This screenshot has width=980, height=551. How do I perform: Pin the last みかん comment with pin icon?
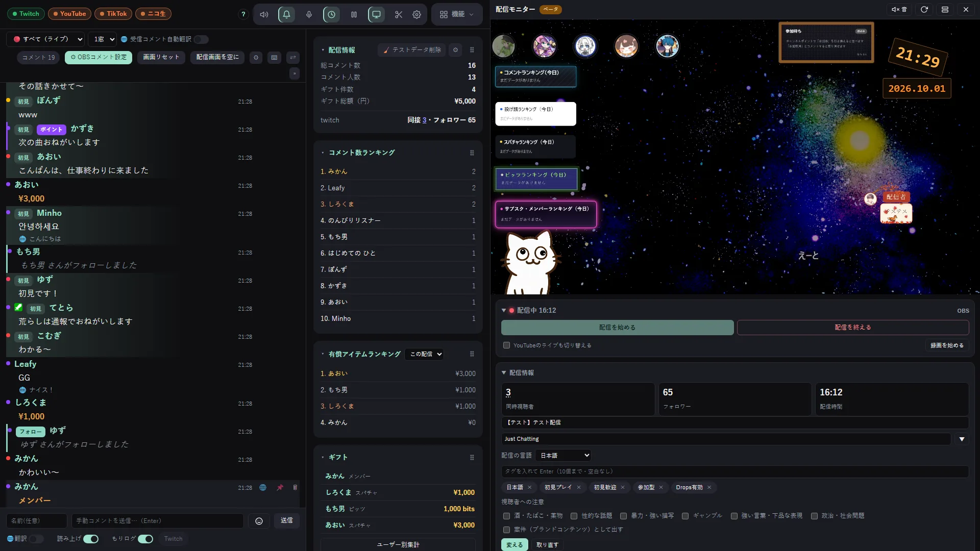pyautogui.click(x=280, y=488)
